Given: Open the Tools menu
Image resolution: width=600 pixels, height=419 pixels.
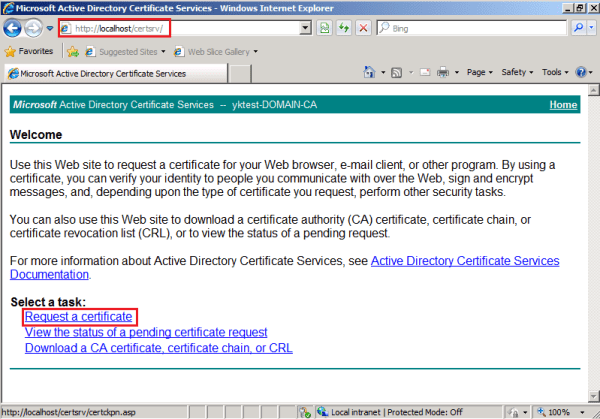Looking at the screenshot, I should [x=555, y=72].
